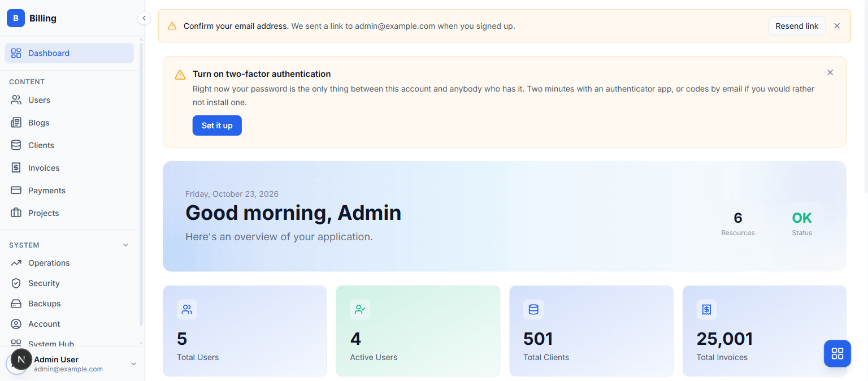Click the Confirm your email address text
868x381 pixels.
pos(236,26)
